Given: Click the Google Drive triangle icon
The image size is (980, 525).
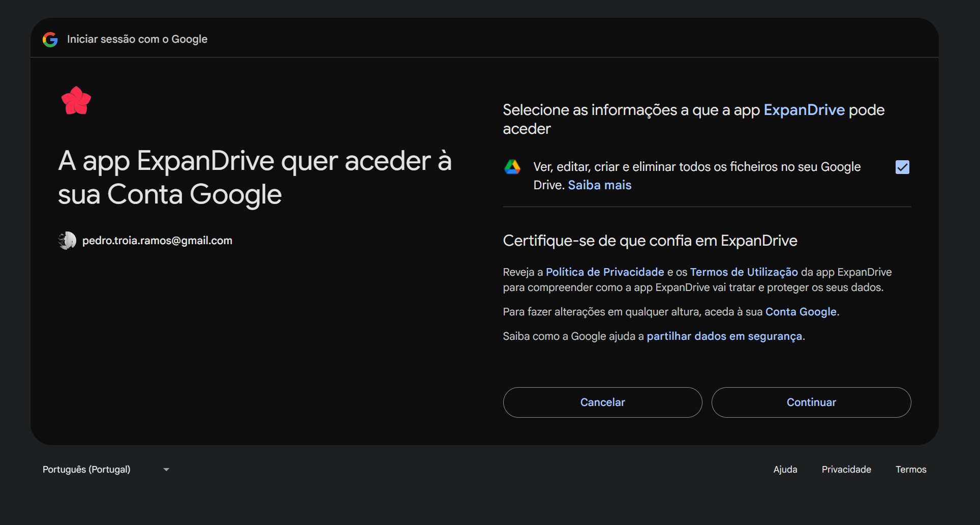Looking at the screenshot, I should [512, 167].
